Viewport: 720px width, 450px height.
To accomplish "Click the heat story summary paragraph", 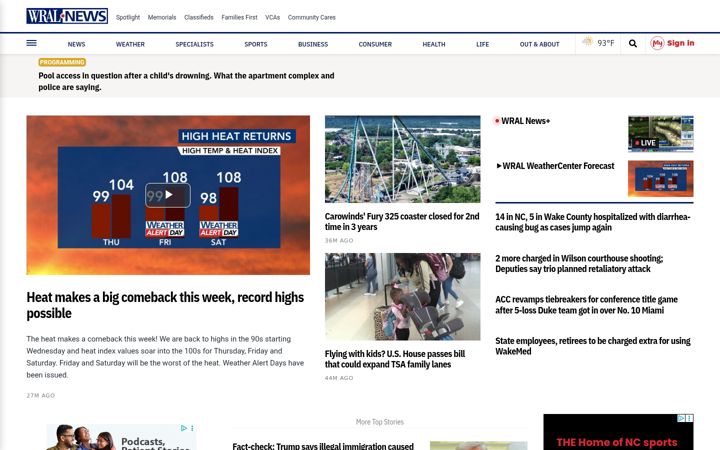I will click(x=165, y=357).
